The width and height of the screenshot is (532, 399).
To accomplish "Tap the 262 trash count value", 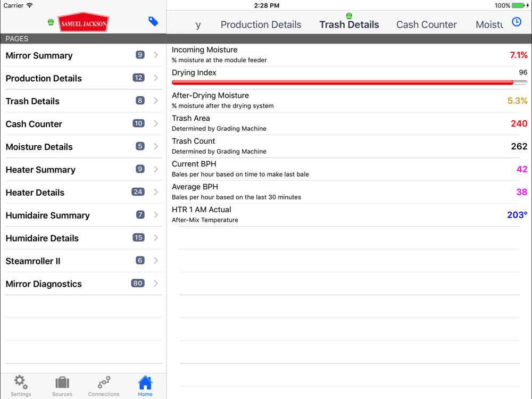I will pyautogui.click(x=519, y=146).
